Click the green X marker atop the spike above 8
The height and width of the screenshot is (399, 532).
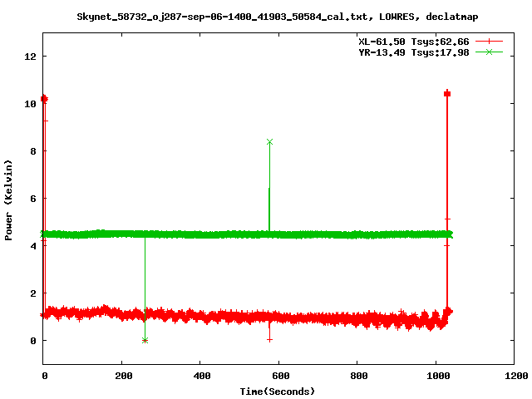coord(269,142)
